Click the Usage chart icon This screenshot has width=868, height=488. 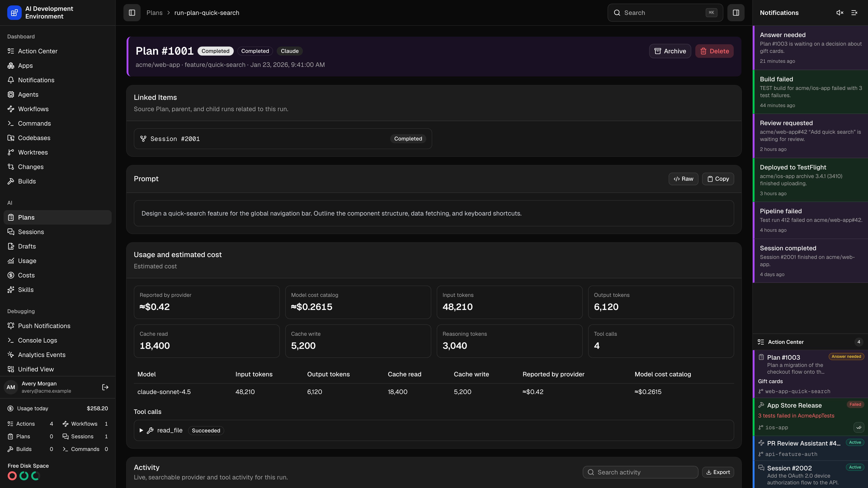(11, 261)
